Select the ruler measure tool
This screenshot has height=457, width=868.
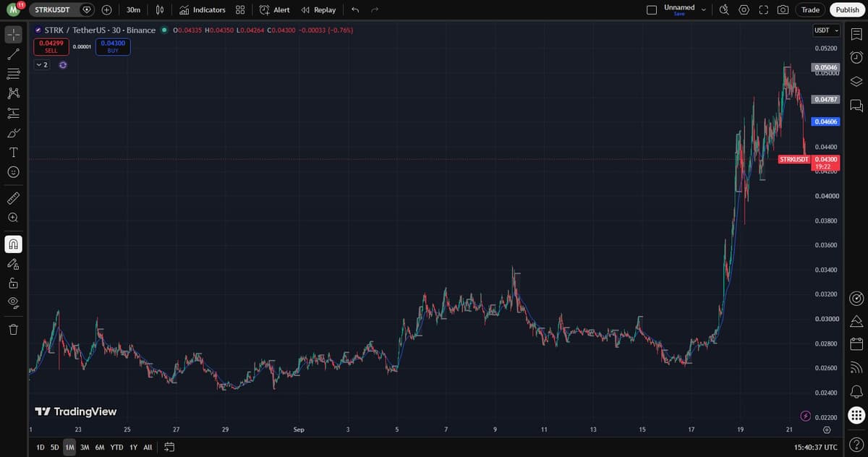coord(13,197)
